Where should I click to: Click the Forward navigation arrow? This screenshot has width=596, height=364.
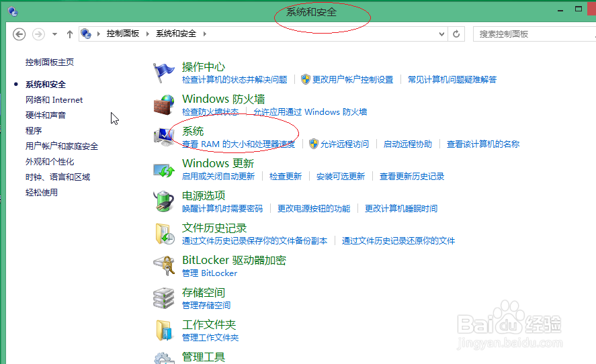coord(38,34)
